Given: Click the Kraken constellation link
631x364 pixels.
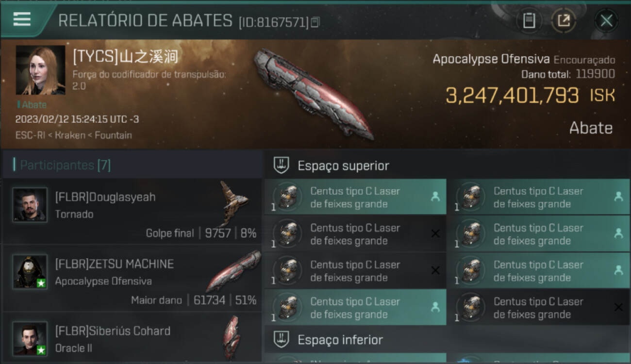Looking at the screenshot, I should click(x=70, y=135).
